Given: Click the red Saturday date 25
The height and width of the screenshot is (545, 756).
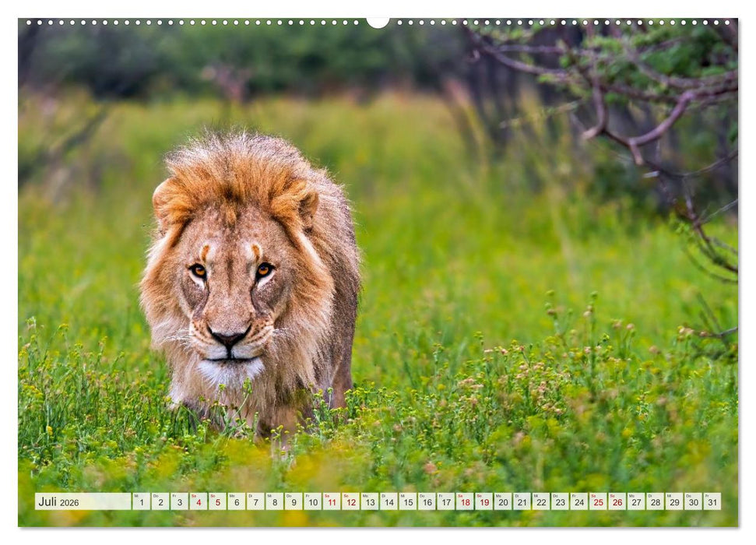Looking at the screenshot, I should click(x=600, y=501).
